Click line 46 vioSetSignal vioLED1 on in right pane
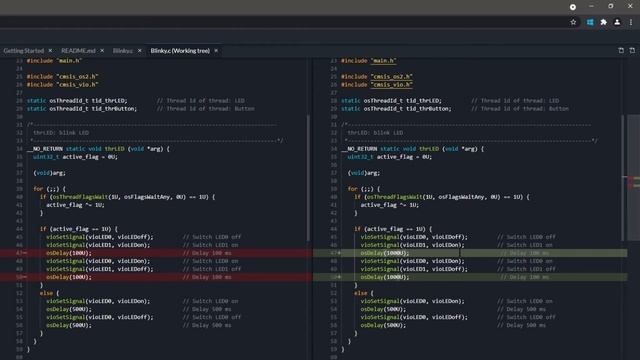Screen dimensions: 640x360 pos(413,245)
